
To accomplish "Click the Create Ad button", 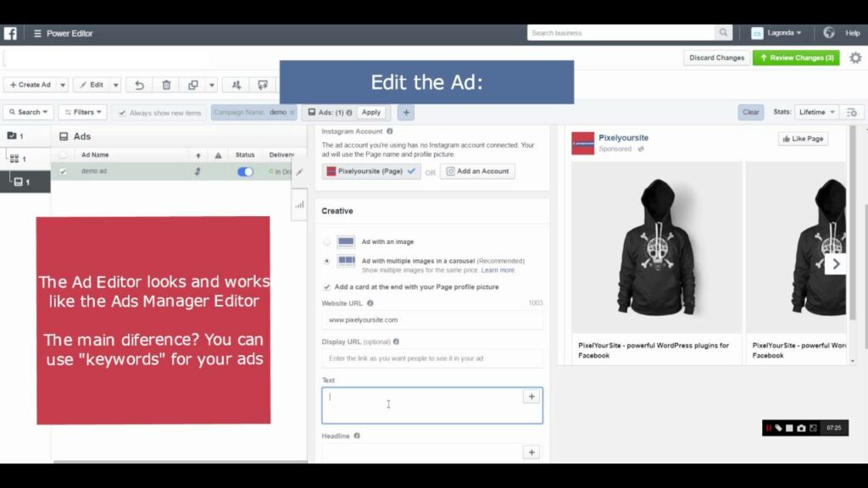I will tap(31, 85).
